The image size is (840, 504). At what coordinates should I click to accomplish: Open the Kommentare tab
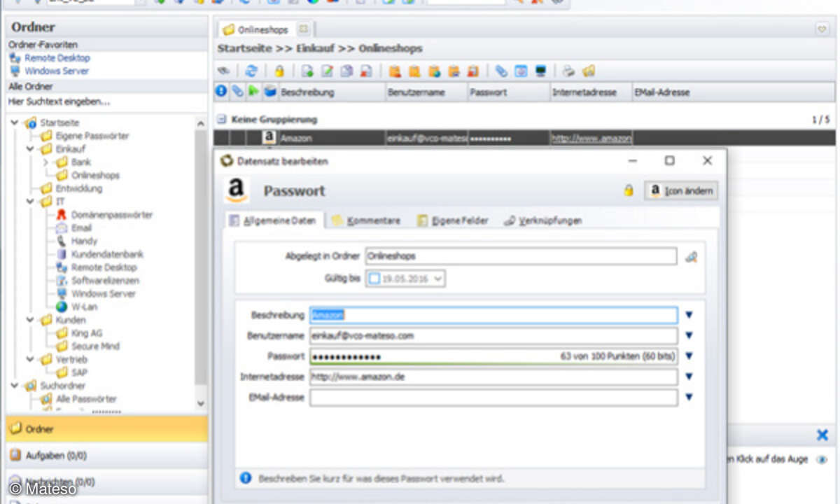click(x=367, y=220)
